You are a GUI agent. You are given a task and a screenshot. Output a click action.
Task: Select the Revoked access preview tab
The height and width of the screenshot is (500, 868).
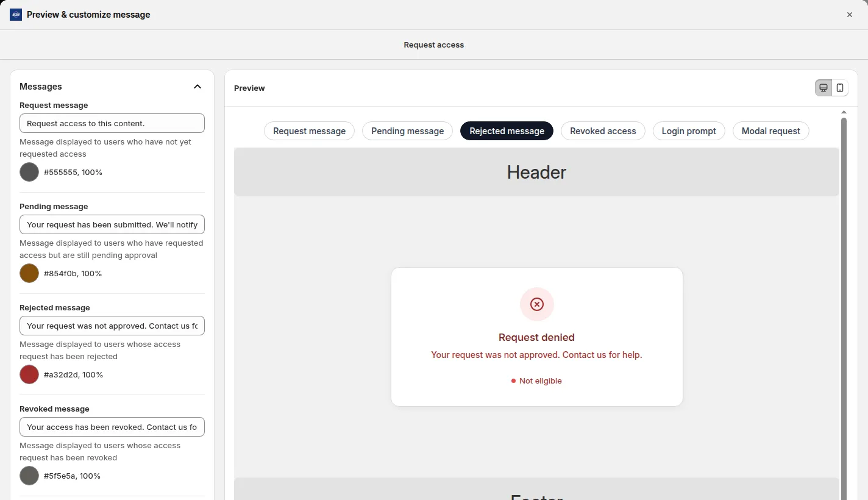[603, 131]
